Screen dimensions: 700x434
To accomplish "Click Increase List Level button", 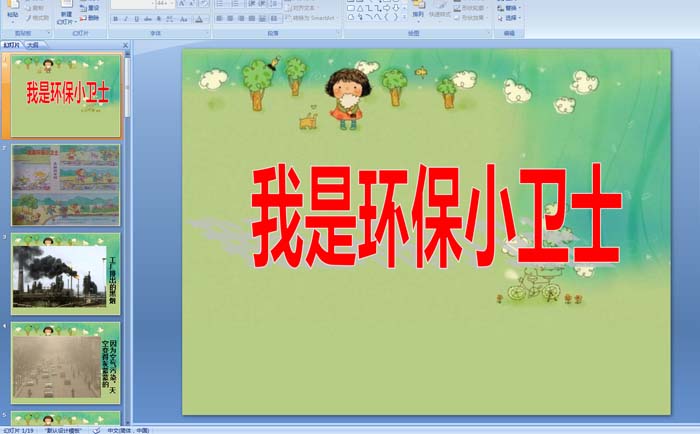I will [262, 4].
